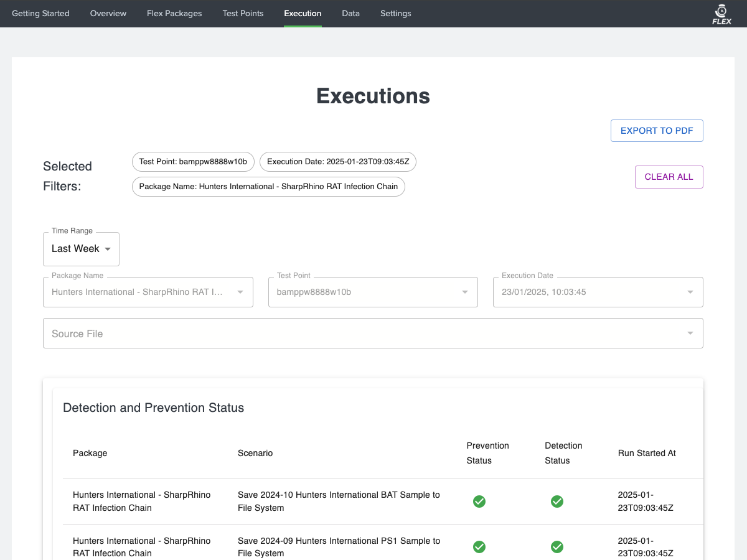
Task: Open the Package Name dropdown
Action: [x=148, y=292]
